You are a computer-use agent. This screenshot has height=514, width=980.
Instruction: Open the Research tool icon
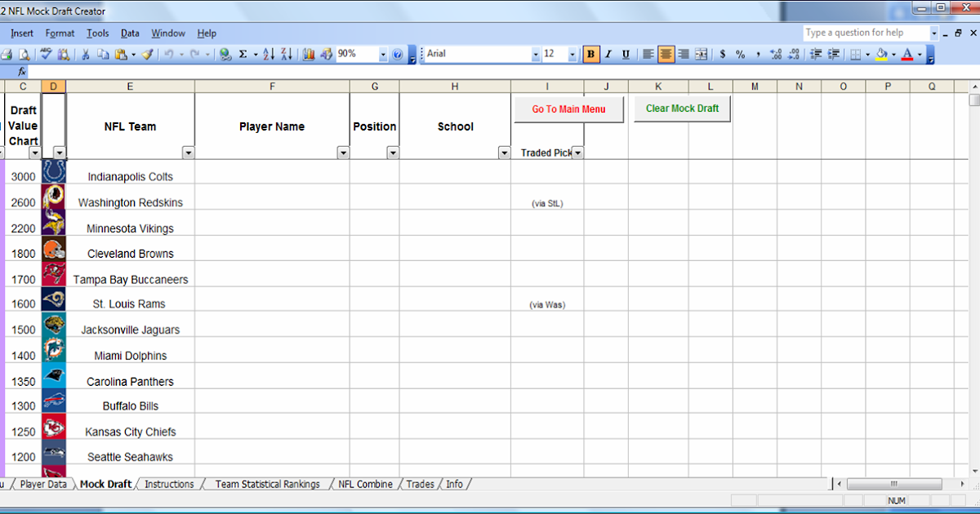pos(63,54)
